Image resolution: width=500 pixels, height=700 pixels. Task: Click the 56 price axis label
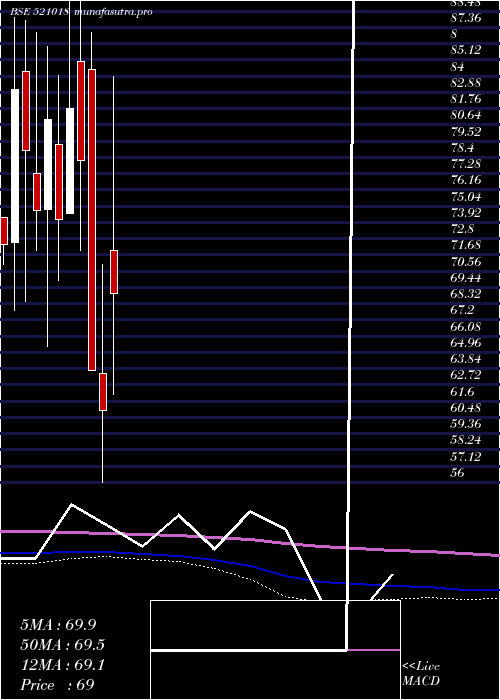point(458,473)
